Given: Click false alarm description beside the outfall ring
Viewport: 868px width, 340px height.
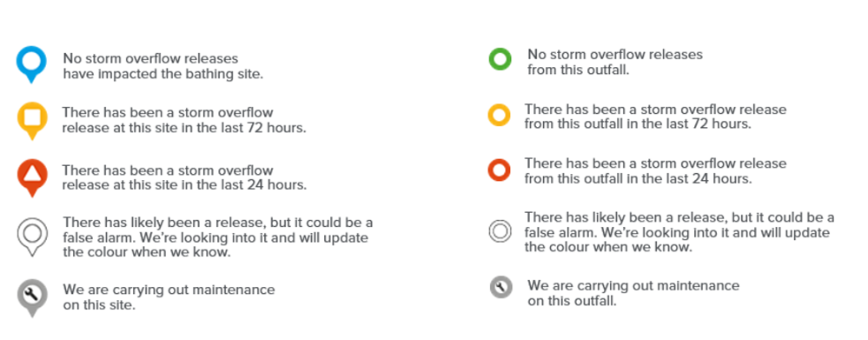Looking at the screenshot, I should click(679, 232).
